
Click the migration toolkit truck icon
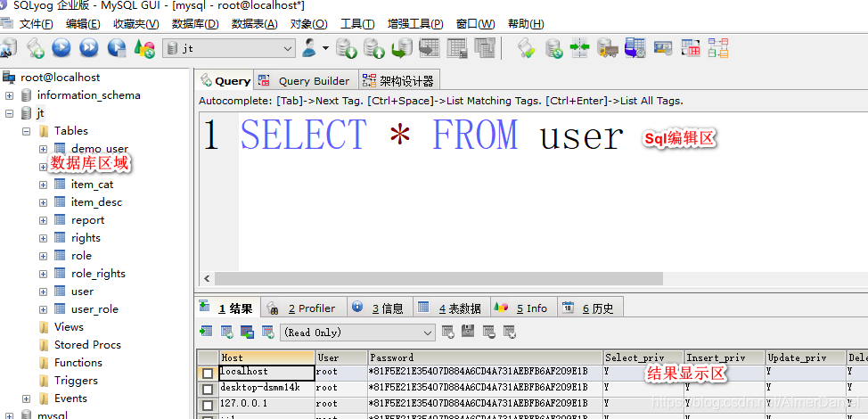[607, 48]
